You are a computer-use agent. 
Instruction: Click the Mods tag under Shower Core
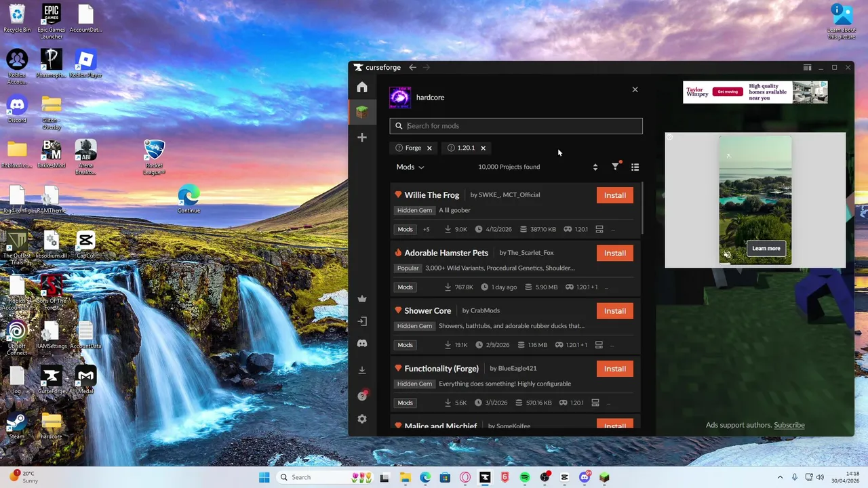tap(405, 345)
